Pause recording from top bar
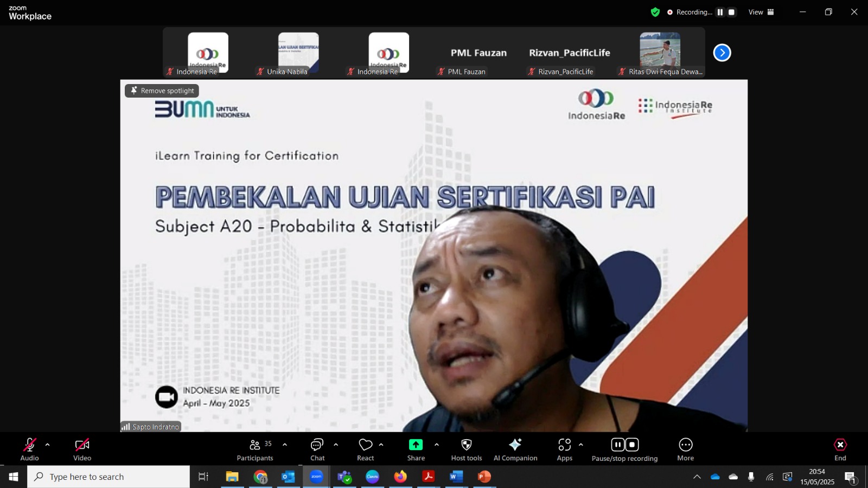This screenshot has height=488, width=868. click(720, 12)
